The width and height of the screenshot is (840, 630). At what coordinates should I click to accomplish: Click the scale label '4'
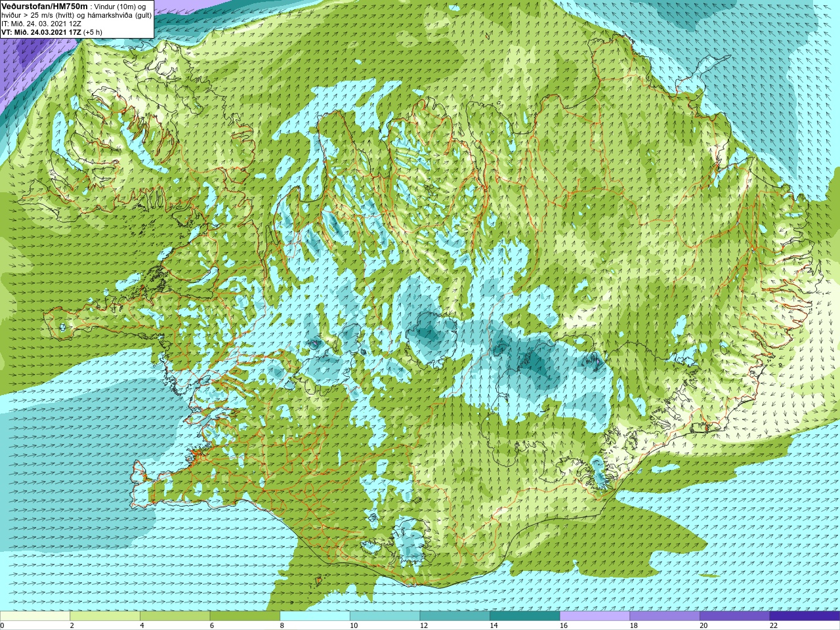tap(142, 626)
